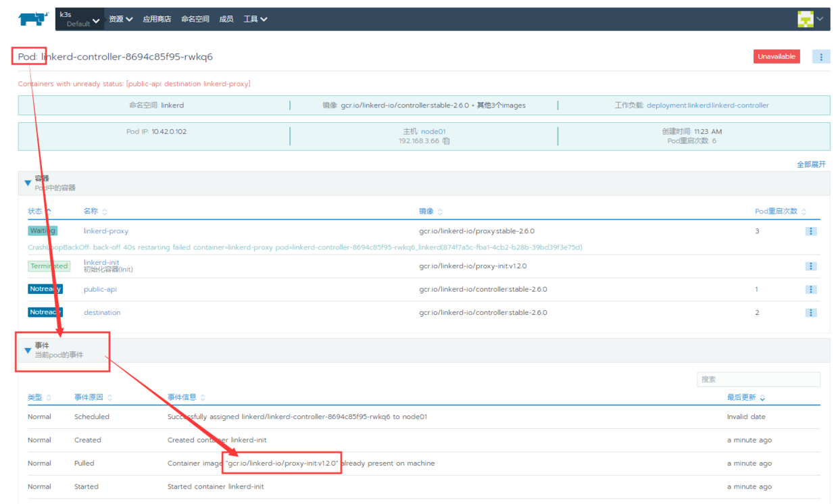Sort events by 事件信息 column
The image size is (838, 504).
[187, 397]
